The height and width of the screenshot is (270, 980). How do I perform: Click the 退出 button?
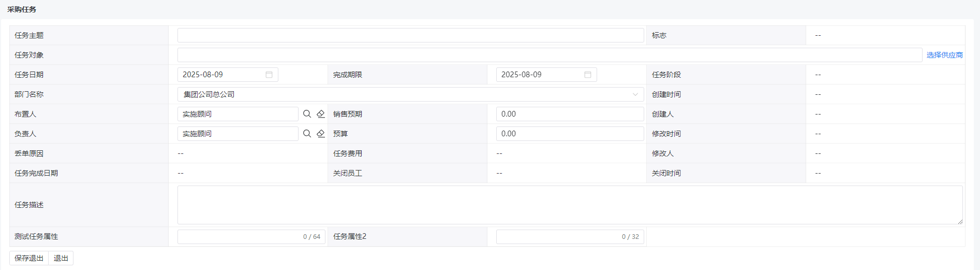[x=61, y=258]
